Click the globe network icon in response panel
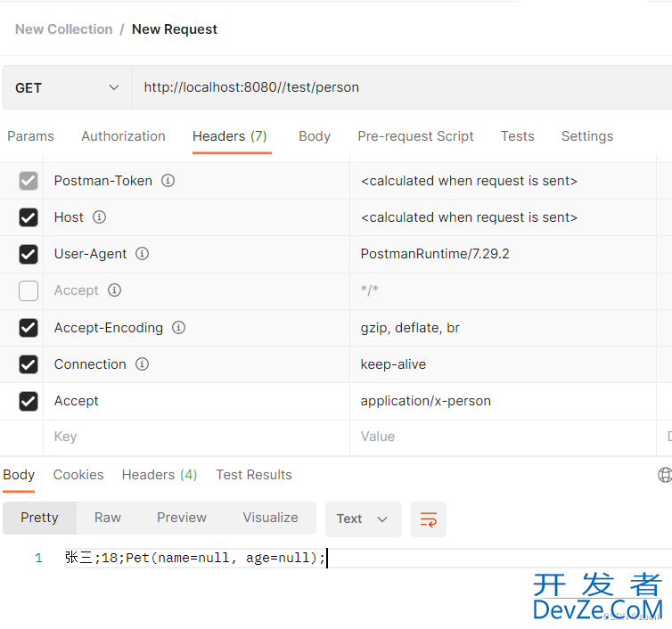 click(665, 475)
